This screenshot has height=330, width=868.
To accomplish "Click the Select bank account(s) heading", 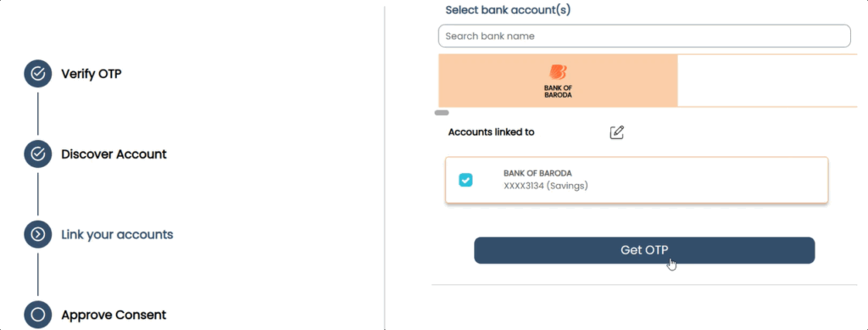I will [x=509, y=10].
